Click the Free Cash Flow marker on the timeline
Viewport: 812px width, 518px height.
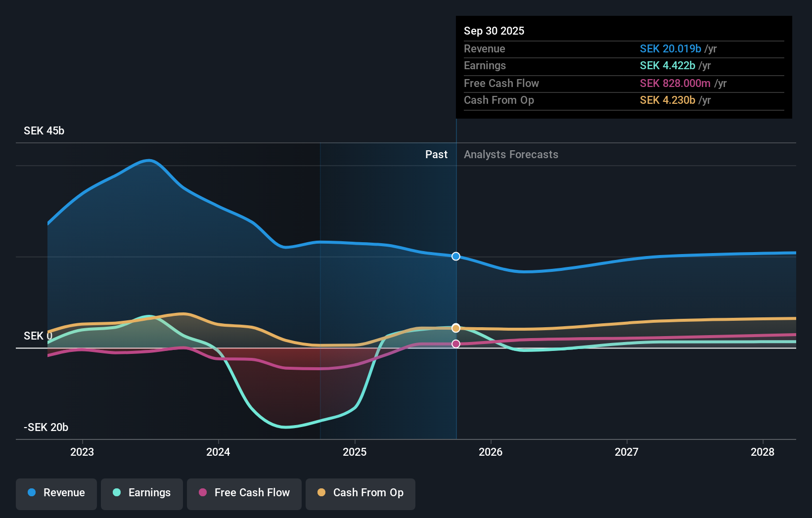pyautogui.click(x=455, y=344)
